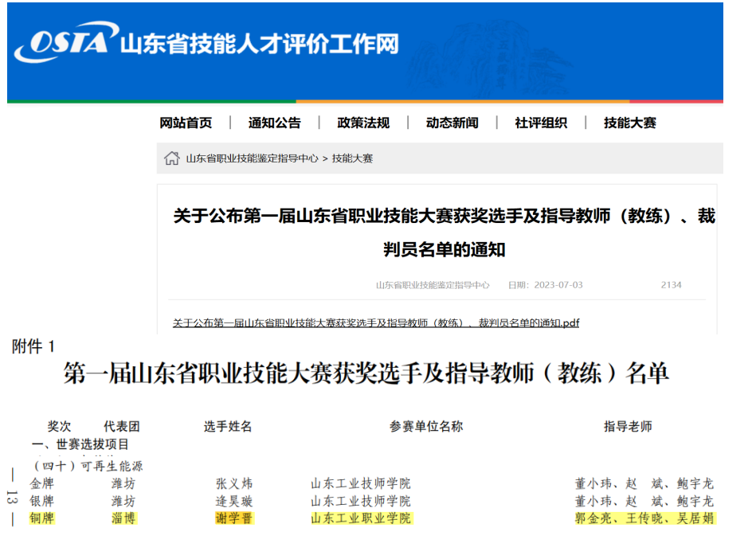Click the gold medal contestant 张义炜
The image size is (756, 547).
click(x=233, y=483)
